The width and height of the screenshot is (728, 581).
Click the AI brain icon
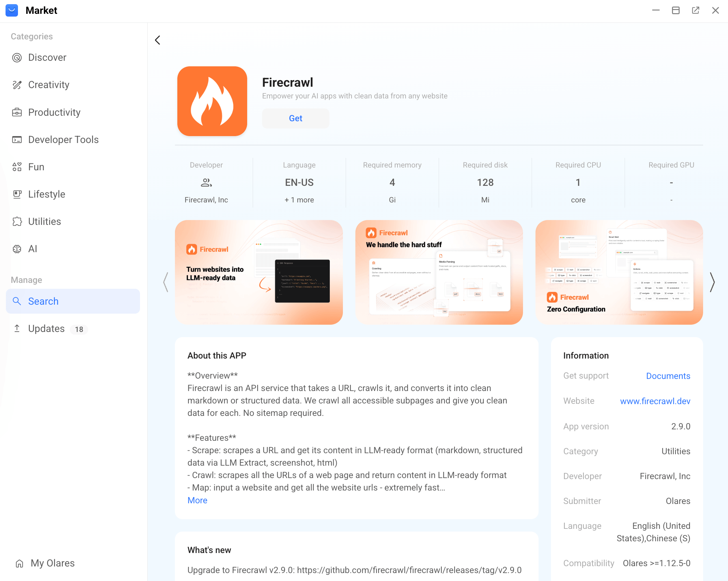pyautogui.click(x=17, y=249)
